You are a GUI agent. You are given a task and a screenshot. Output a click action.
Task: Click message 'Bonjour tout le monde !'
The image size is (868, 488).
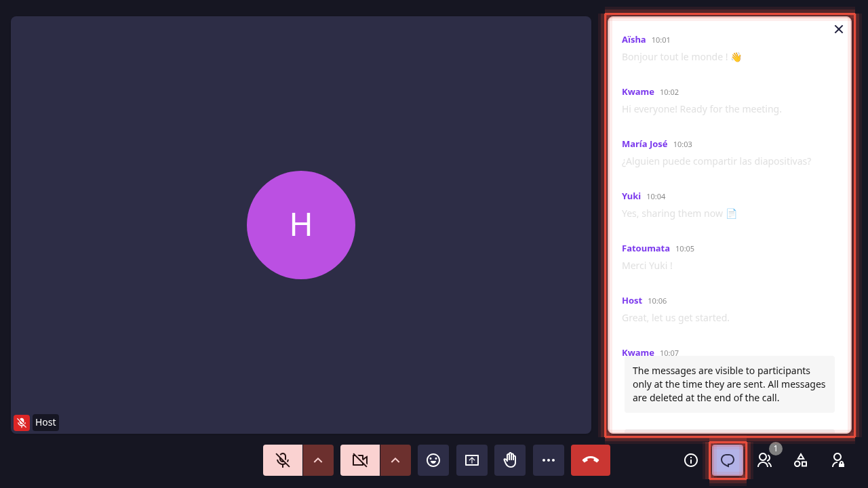coord(682,57)
